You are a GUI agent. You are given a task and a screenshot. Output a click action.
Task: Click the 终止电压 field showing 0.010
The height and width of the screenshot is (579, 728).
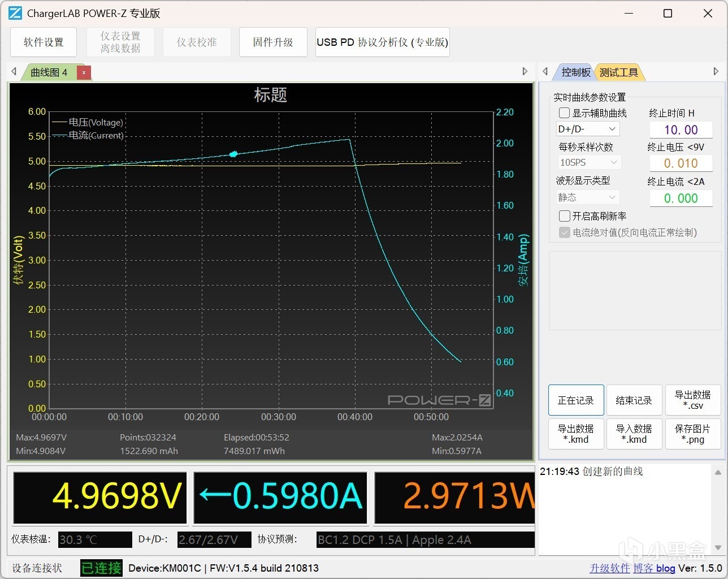(x=681, y=163)
